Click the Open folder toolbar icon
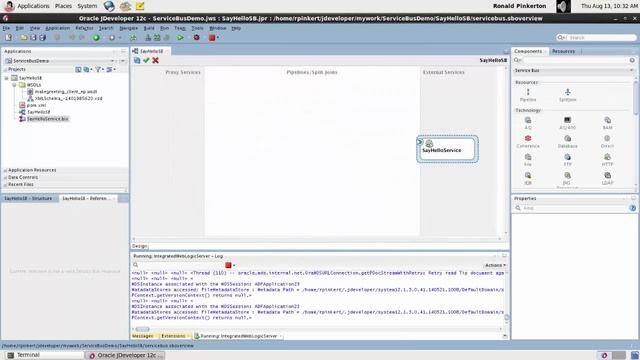The width and height of the screenshot is (640, 360). (24, 38)
